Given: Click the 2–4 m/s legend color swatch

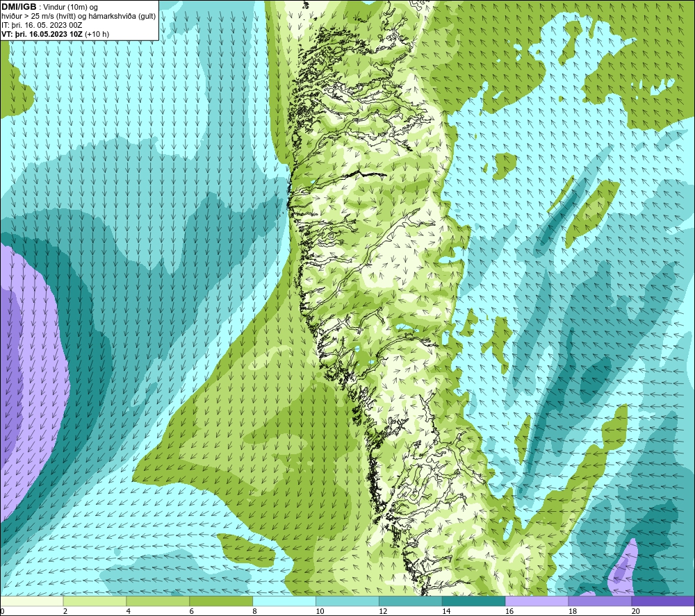Looking at the screenshot, I should coord(95,601).
